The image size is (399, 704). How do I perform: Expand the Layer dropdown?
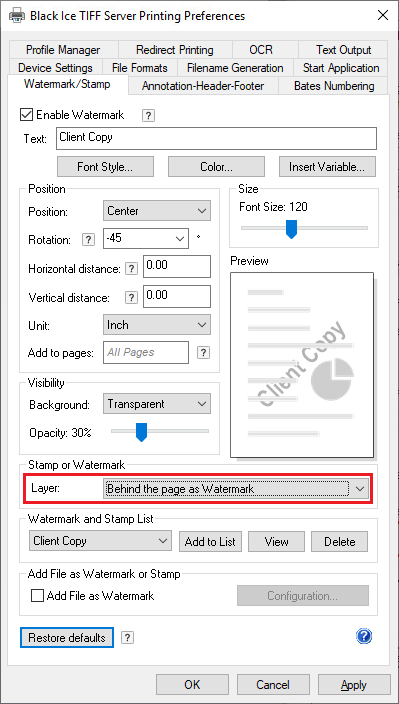[236, 489]
